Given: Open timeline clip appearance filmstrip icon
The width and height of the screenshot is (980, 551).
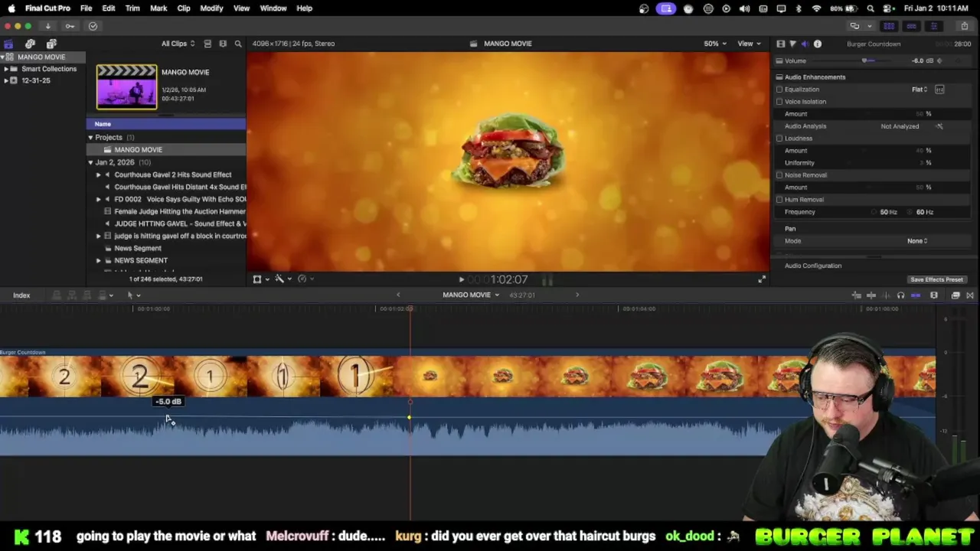Looking at the screenshot, I should [934, 295].
